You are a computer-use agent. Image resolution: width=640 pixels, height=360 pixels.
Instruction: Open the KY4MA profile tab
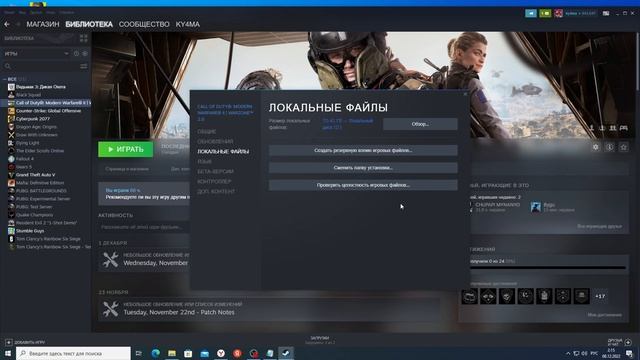pos(188,24)
